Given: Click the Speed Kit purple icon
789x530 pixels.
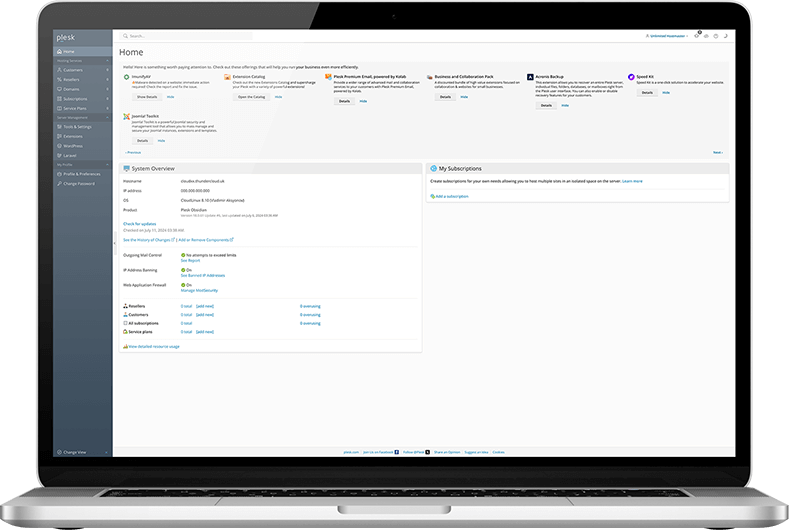Looking at the screenshot, I should coord(631,76).
